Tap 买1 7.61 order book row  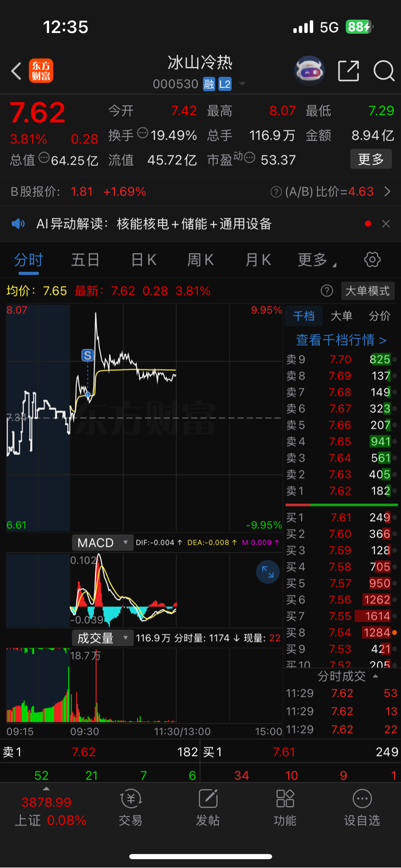click(x=341, y=517)
